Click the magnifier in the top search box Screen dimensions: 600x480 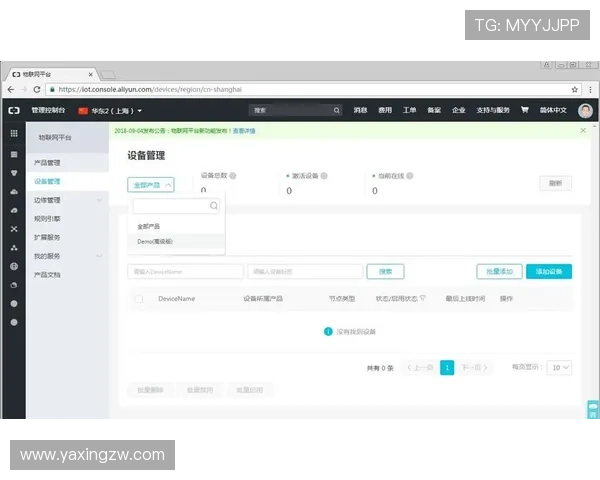point(336,110)
